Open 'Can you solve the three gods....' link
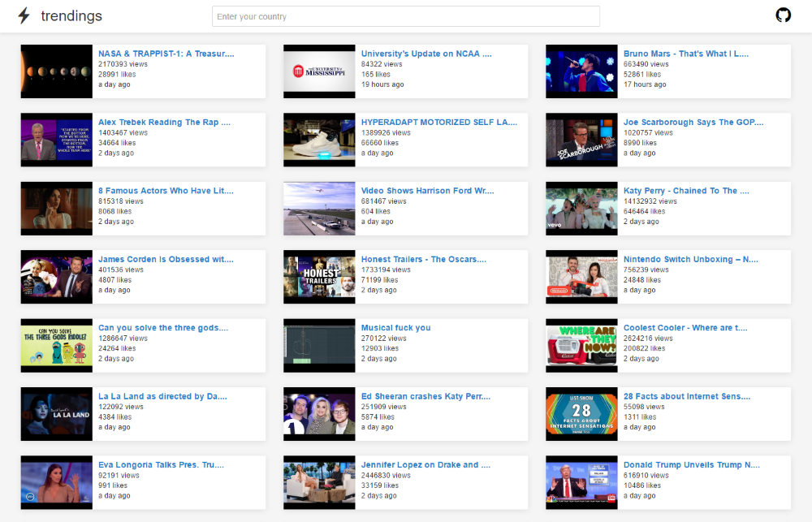The height and width of the screenshot is (522, 812). point(163,328)
